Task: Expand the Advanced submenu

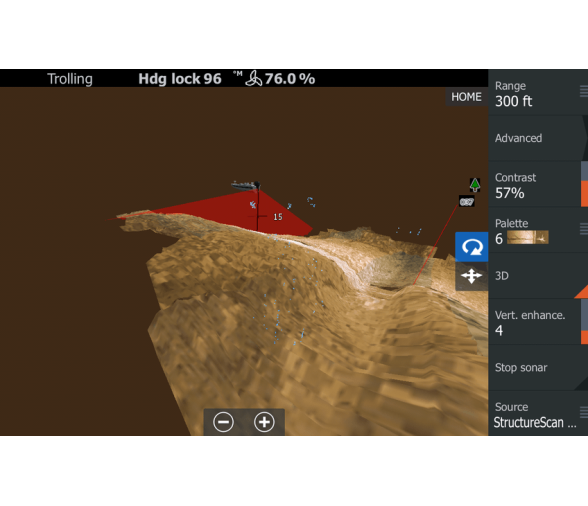Action: 538,138
